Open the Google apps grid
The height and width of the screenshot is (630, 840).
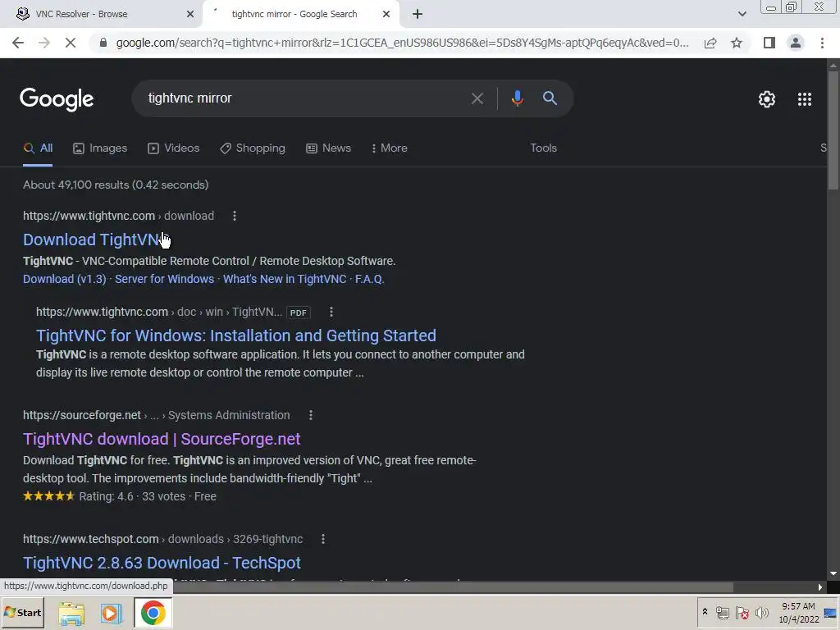805,99
